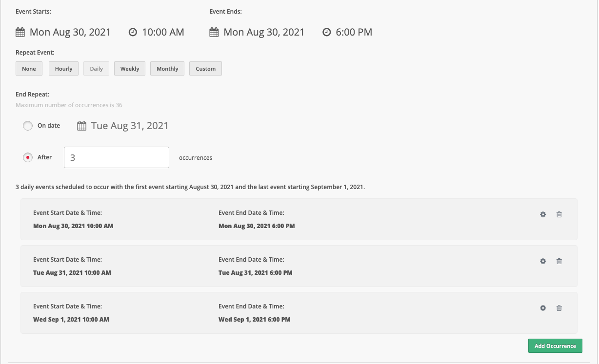Viewport: 599px width, 364px height.
Task: Click the Event Starts clock icon
Action: [133, 33]
